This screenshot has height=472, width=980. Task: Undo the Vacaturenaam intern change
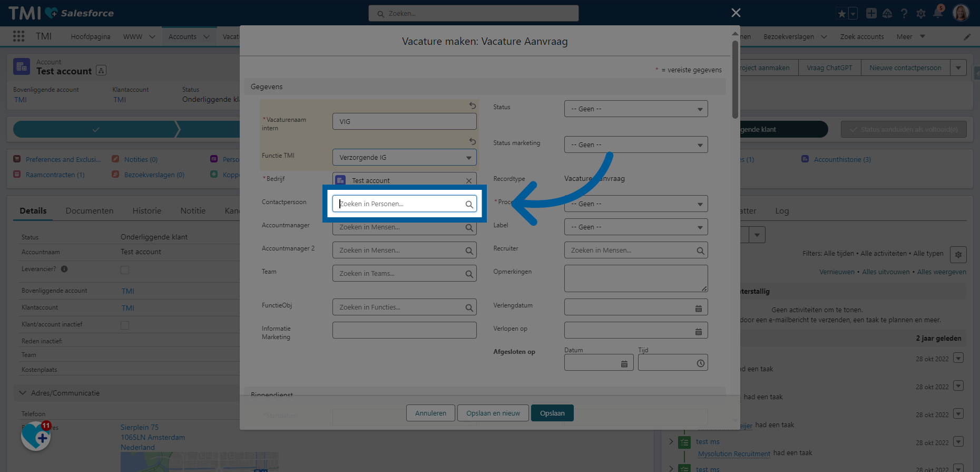pos(473,105)
